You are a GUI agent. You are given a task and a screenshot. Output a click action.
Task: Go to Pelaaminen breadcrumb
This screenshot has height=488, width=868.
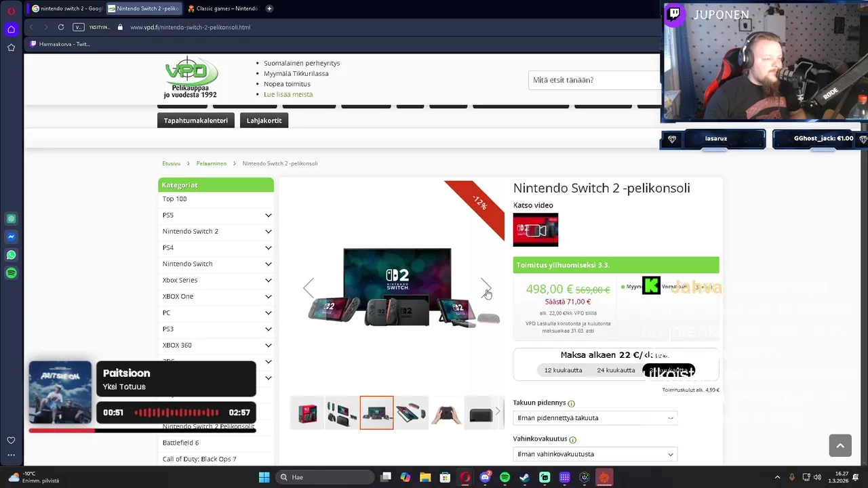(212, 163)
